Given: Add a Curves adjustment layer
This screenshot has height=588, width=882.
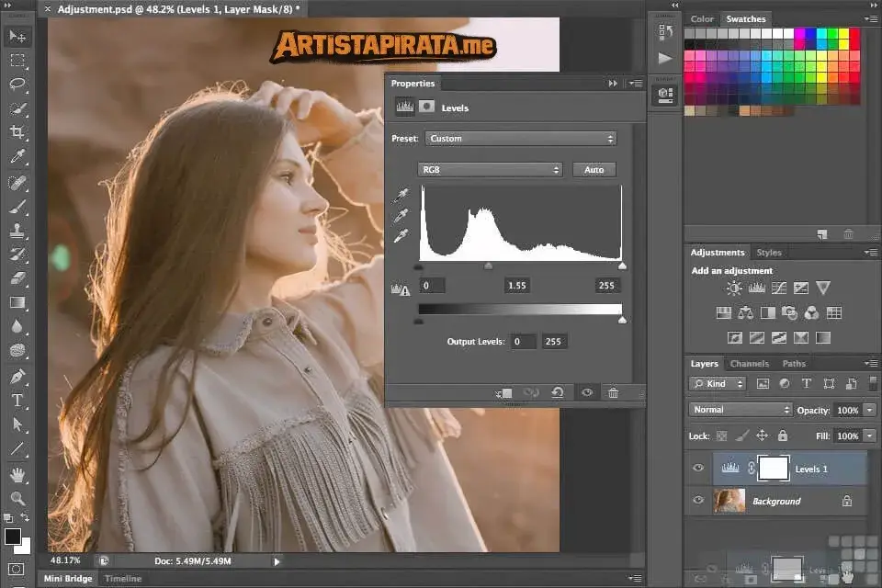Looking at the screenshot, I should pyautogui.click(x=778, y=288).
